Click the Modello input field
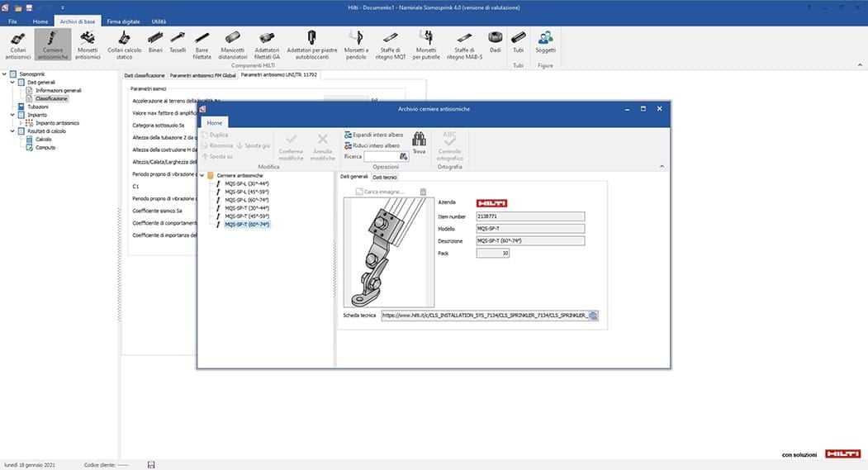868x470 pixels. tap(530, 229)
